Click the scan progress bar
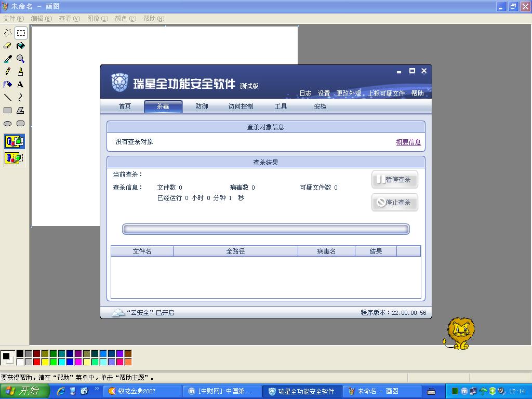Screen dimensions: 532x399 [266, 229]
